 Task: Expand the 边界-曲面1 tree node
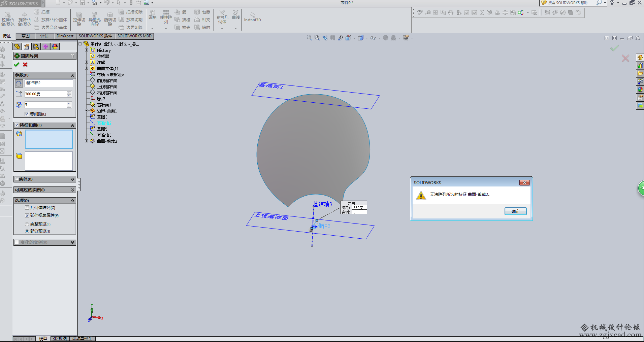tap(87, 110)
